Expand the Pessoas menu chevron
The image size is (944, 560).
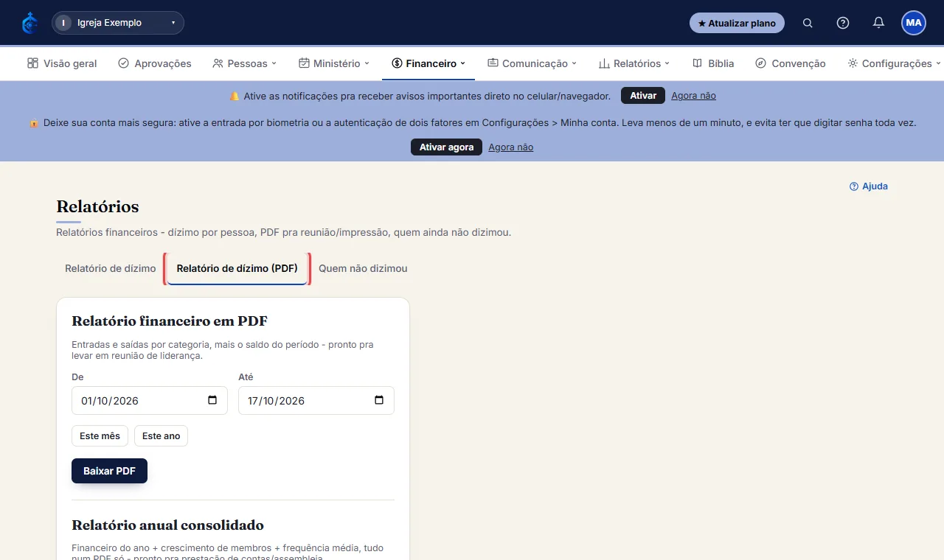(x=274, y=63)
